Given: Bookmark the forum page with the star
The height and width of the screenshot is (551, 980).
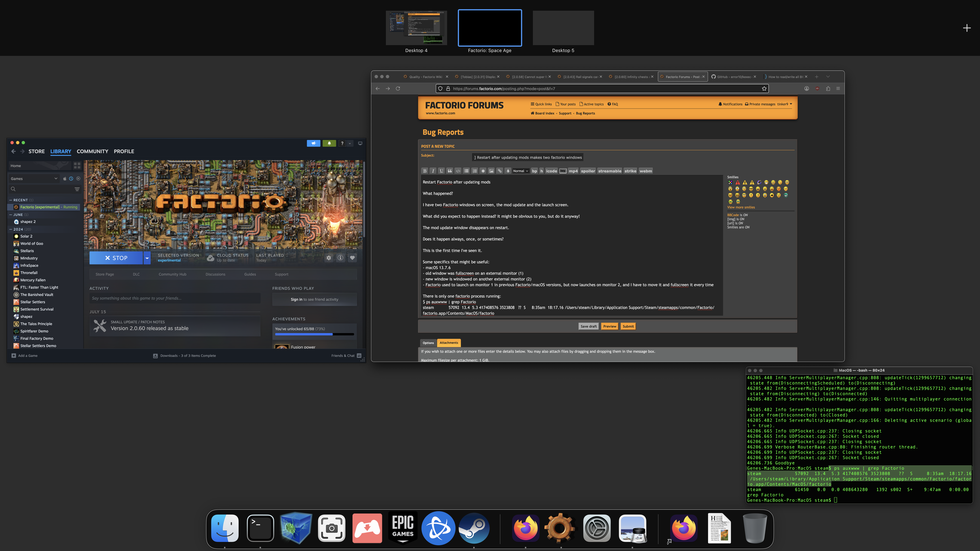Looking at the screenshot, I should 764,89.
